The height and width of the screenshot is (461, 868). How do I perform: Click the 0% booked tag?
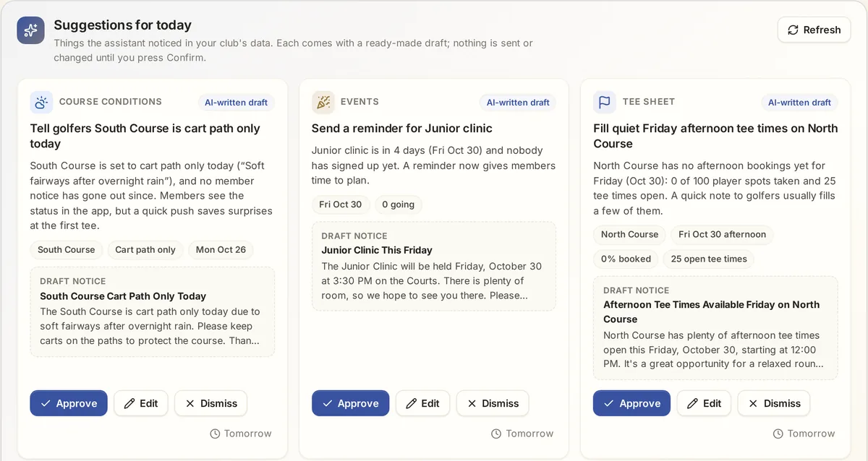pos(626,259)
